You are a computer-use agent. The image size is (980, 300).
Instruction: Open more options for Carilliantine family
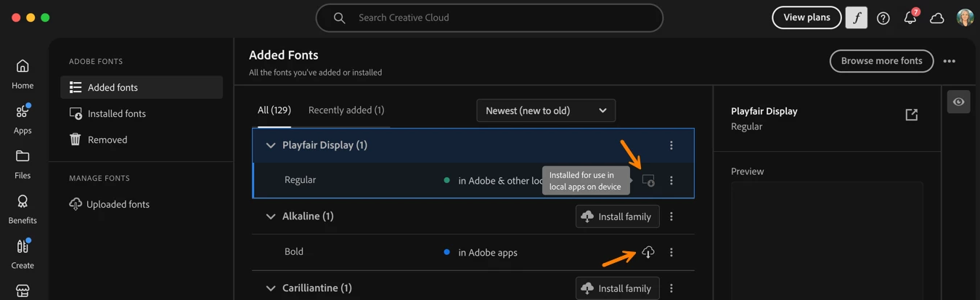(671, 288)
